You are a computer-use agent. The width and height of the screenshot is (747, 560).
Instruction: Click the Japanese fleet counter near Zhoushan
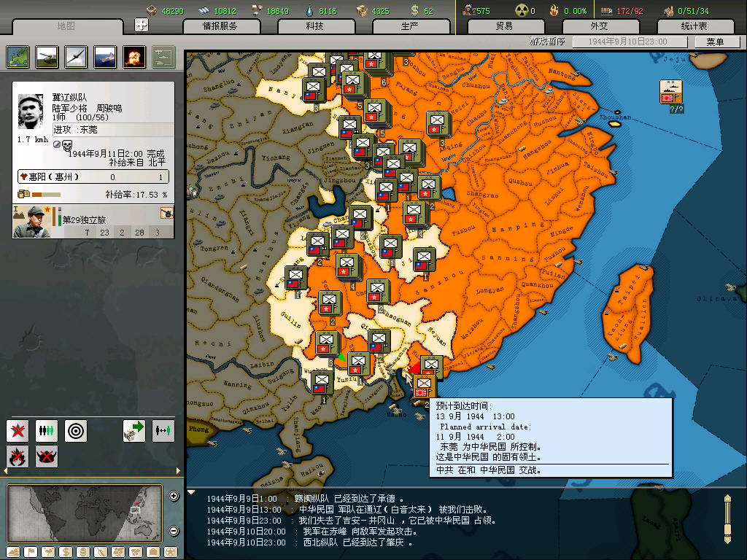click(x=671, y=92)
